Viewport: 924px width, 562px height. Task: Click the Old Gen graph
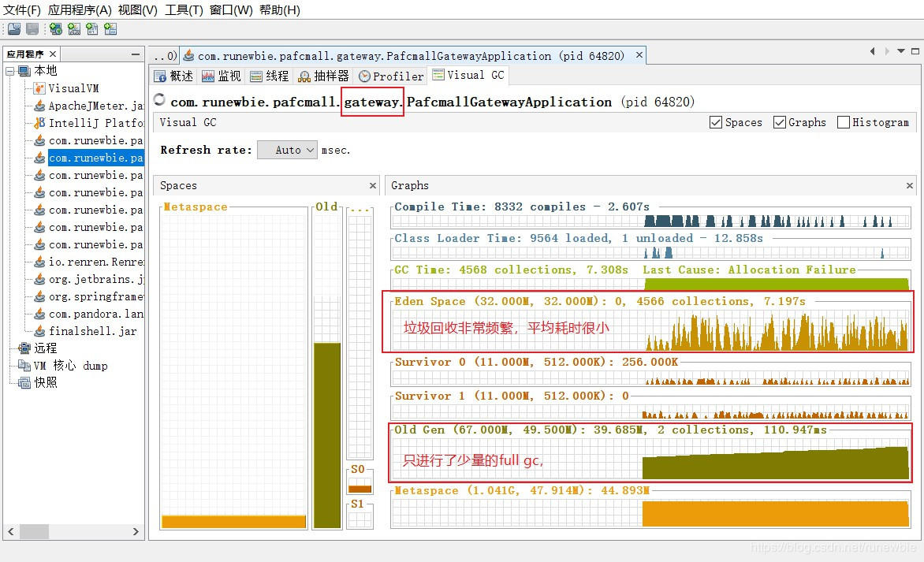coord(651,459)
